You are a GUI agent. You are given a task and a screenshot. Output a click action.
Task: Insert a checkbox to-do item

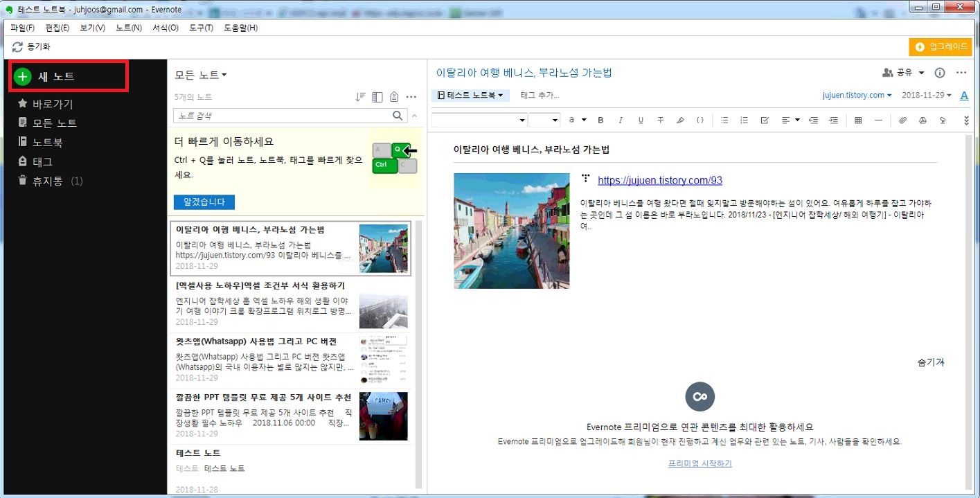pos(765,120)
